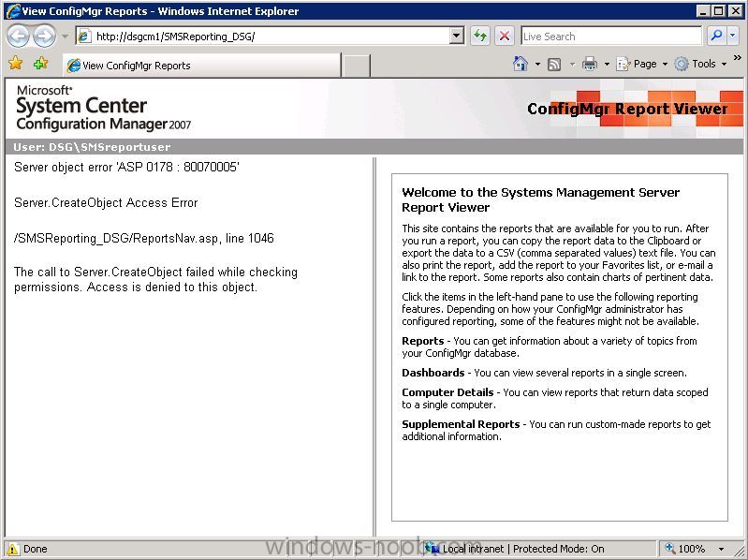Click the Supplemental Reports bold label
Screen dimensions: 748x560
coord(461,424)
